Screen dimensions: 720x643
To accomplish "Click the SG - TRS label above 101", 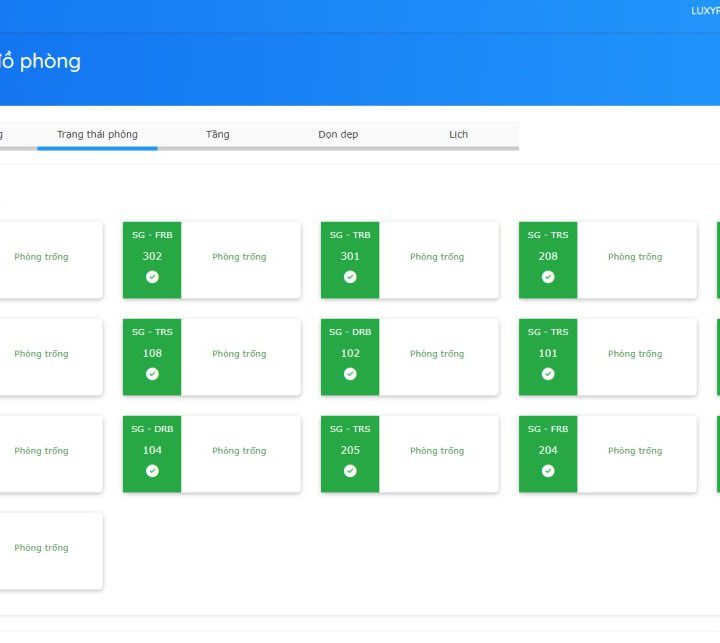I will [x=548, y=332].
